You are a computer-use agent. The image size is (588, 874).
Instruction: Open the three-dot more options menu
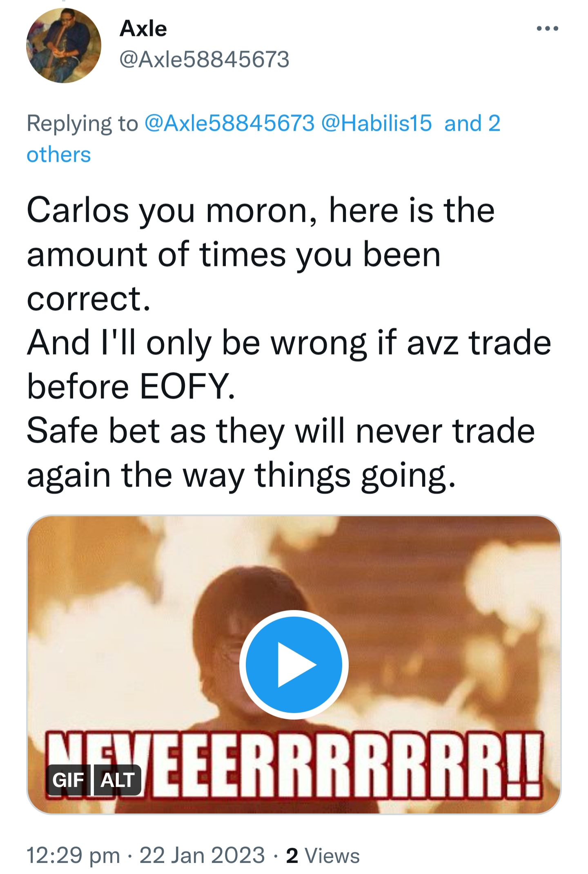click(547, 29)
